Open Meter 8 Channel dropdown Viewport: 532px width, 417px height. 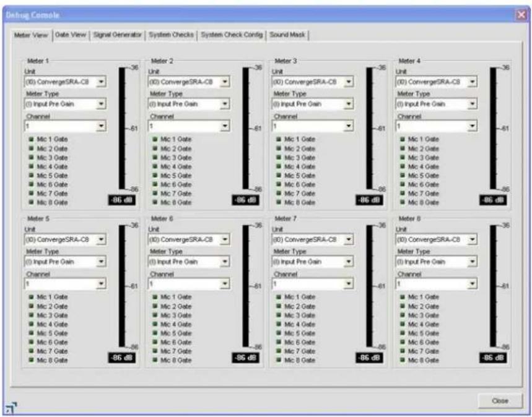[x=473, y=284]
